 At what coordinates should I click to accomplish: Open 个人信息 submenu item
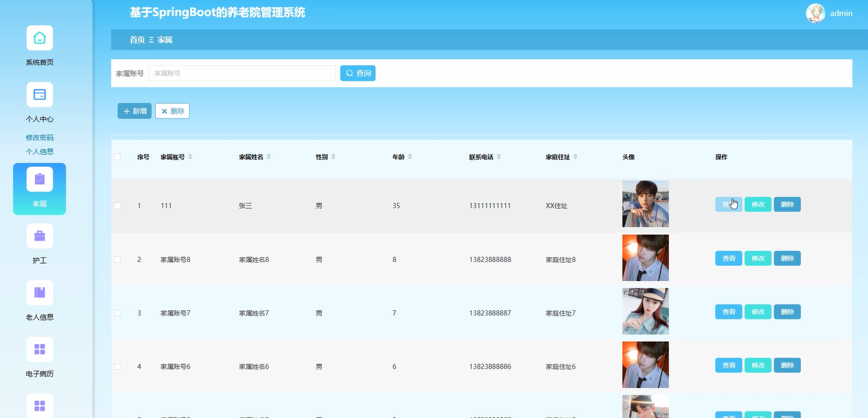point(40,152)
